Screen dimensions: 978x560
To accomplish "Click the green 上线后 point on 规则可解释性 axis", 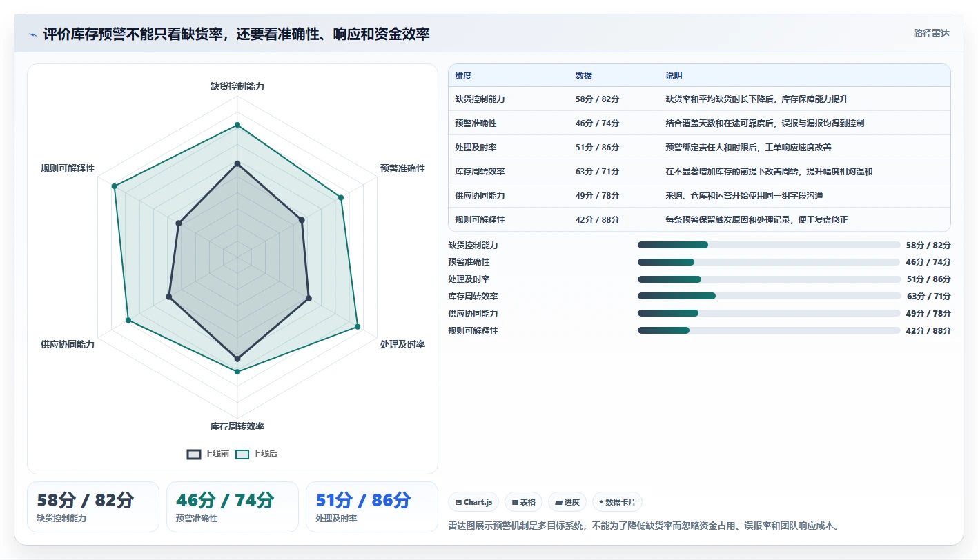I will [115, 186].
